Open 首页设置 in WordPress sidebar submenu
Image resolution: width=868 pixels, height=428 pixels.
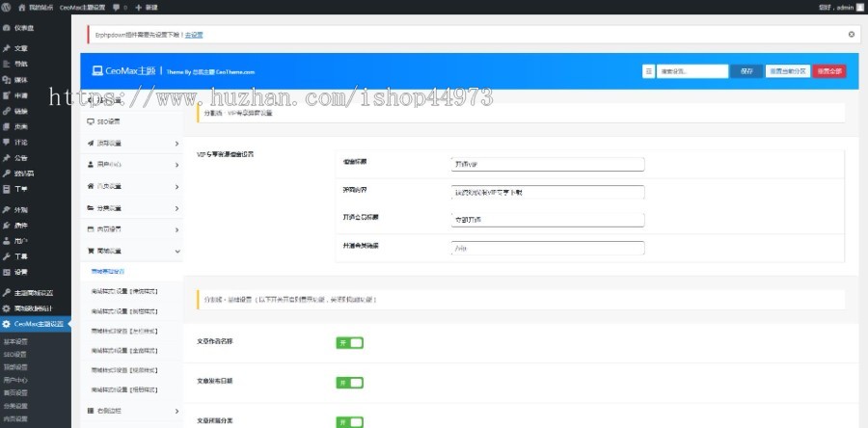click(x=15, y=393)
